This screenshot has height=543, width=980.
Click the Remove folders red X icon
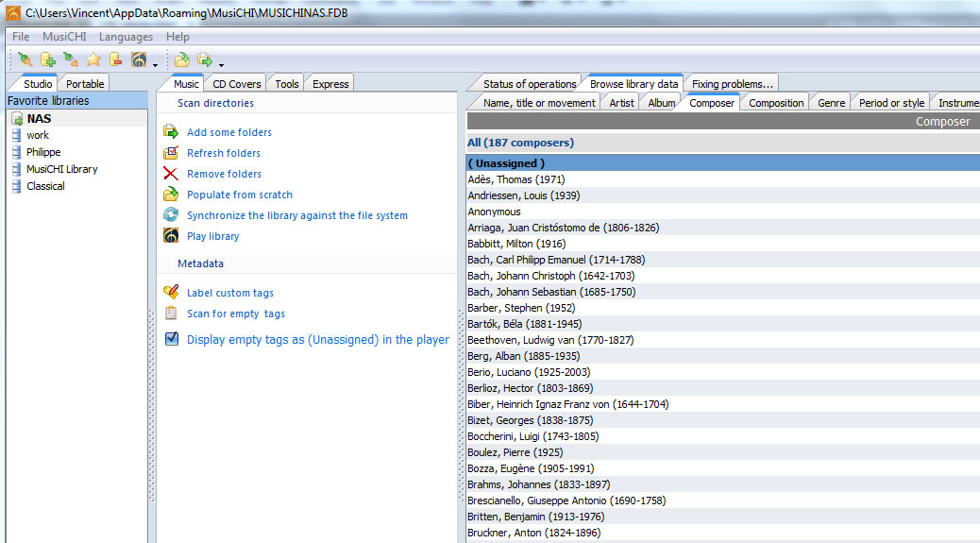click(171, 174)
